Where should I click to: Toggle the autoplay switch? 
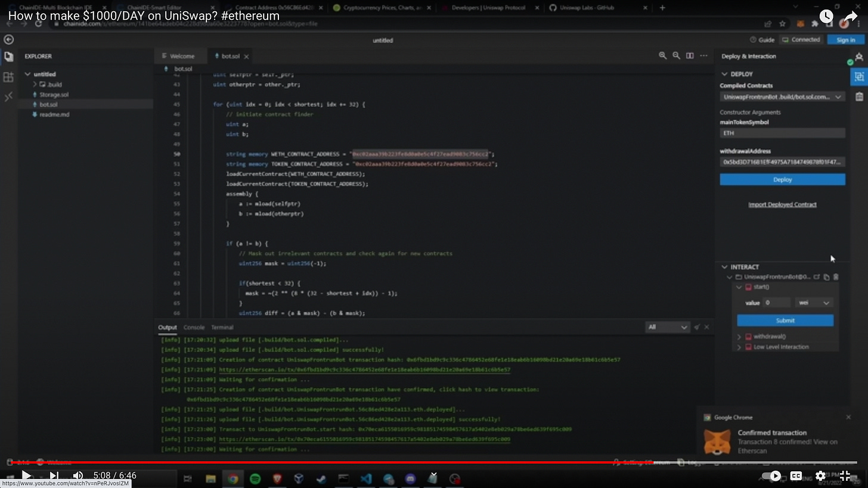(771, 475)
